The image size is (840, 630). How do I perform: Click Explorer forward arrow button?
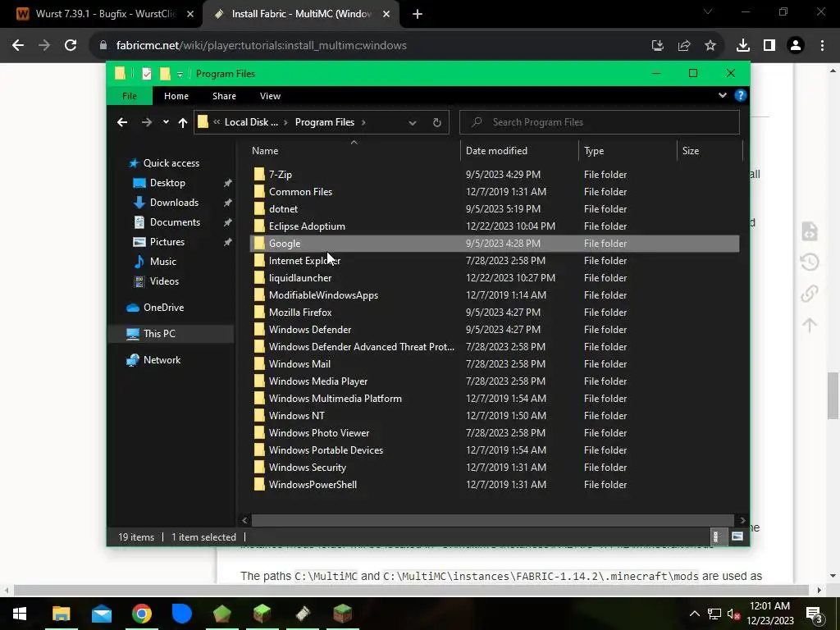(146, 122)
